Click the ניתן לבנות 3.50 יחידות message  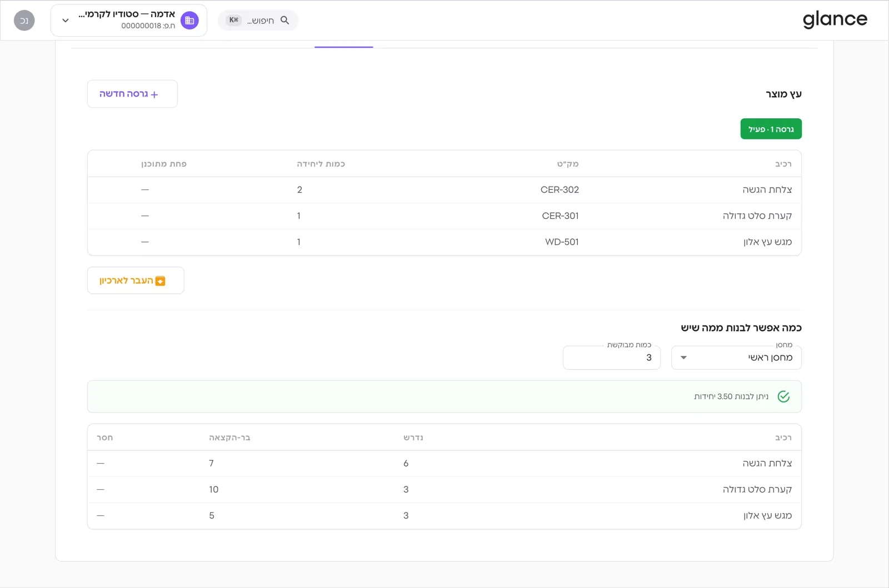(731, 396)
